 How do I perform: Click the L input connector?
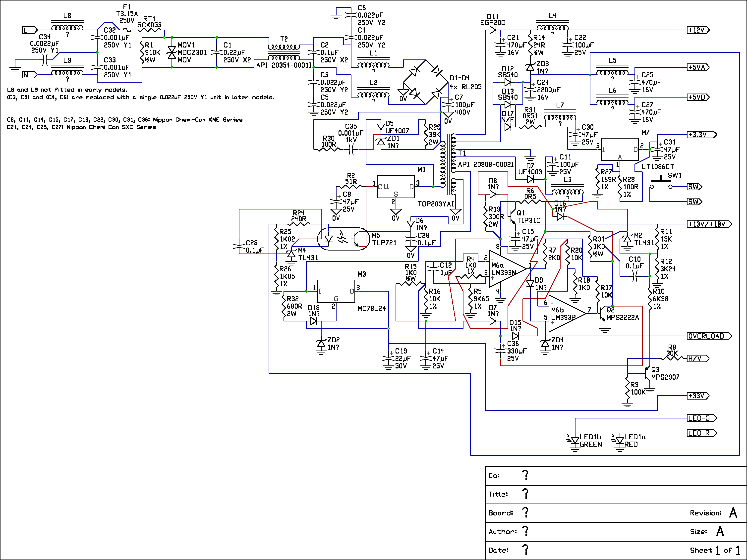pyautogui.click(x=30, y=30)
